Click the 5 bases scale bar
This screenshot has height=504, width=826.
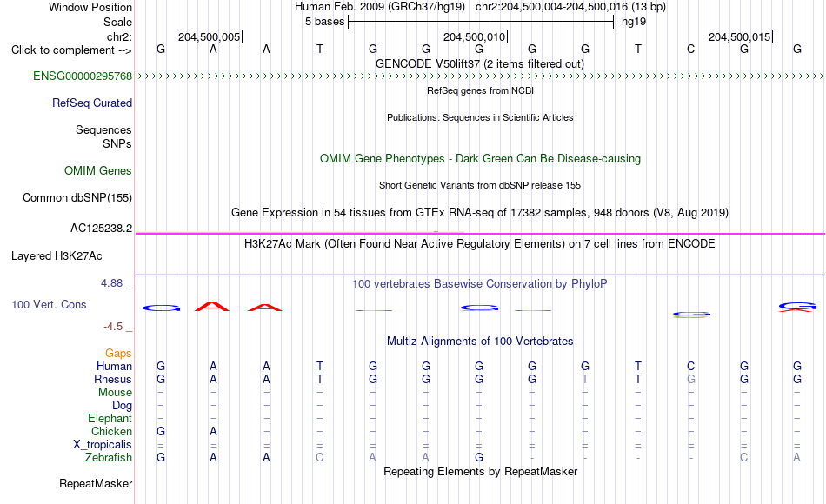tap(481, 22)
